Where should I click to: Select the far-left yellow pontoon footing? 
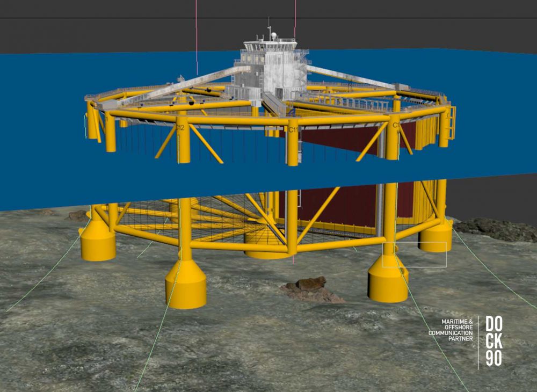pos(98,241)
